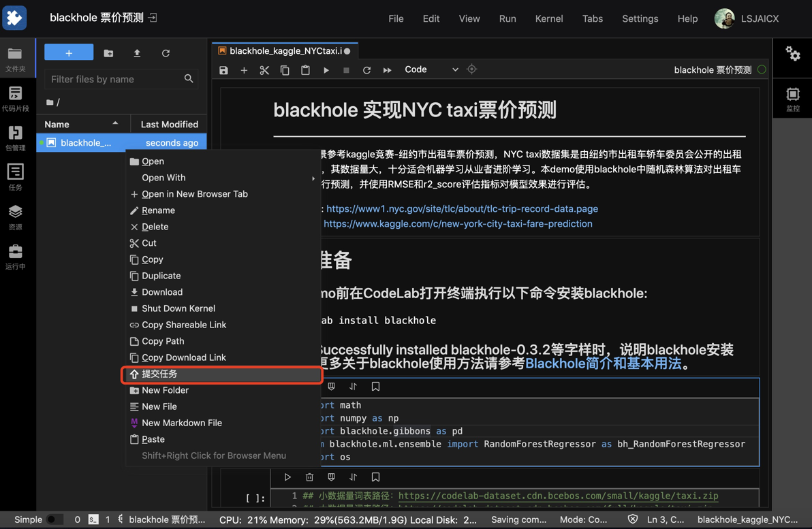Choose Duplicate from the context menu
Image resolution: width=812 pixels, height=529 pixels.
pos(223,276)
